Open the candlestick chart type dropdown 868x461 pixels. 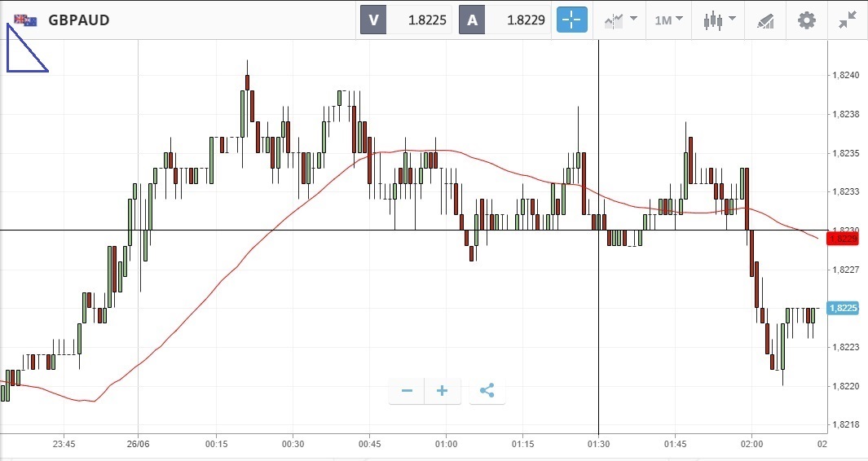(718, 20)
